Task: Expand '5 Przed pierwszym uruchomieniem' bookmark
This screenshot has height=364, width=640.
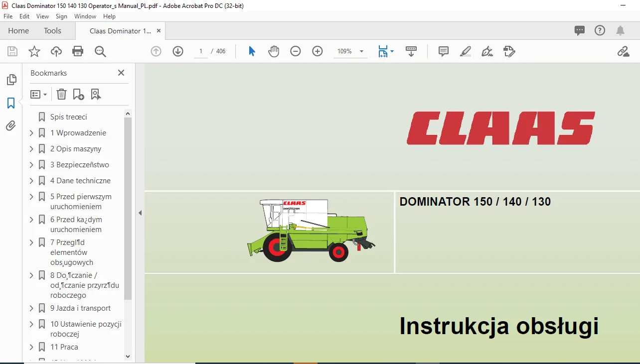Action: (31, 197)
